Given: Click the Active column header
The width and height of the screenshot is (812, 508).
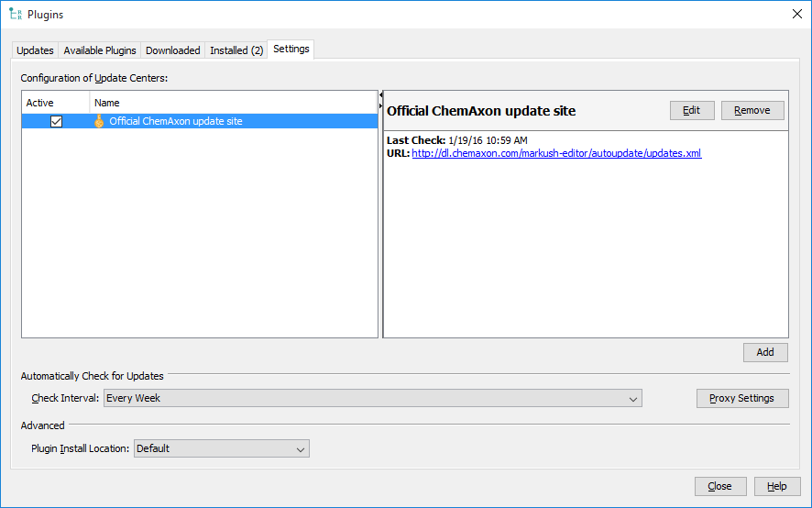Looking at the screenshot, I should tap(55, 103).
